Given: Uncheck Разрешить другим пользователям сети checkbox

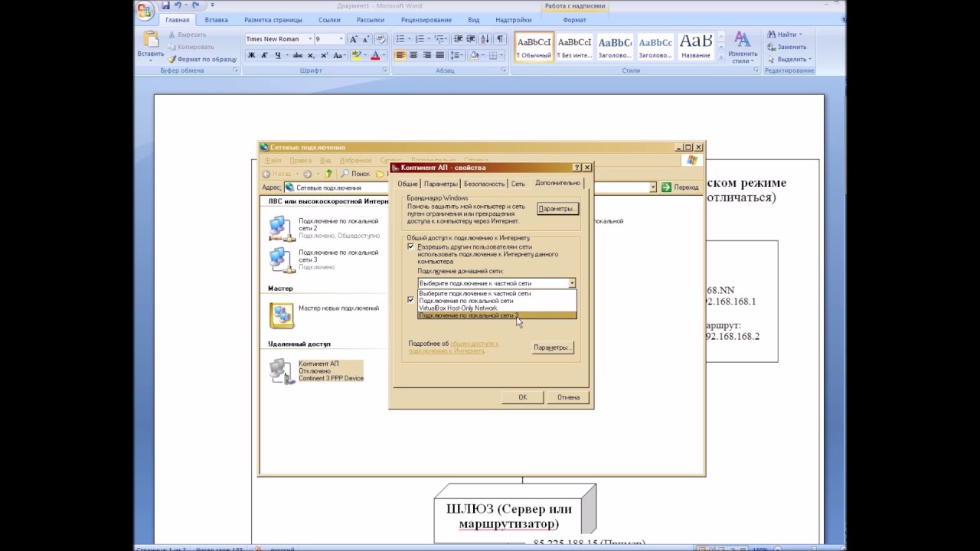Looking at the screenshot, I should click(x=411, y=246).
